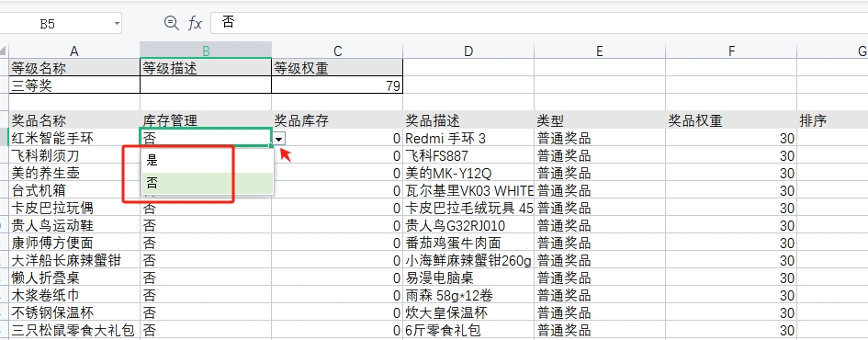Select the Redmi 手环 3 description cell
868x340 pixels.
[468, 138]
